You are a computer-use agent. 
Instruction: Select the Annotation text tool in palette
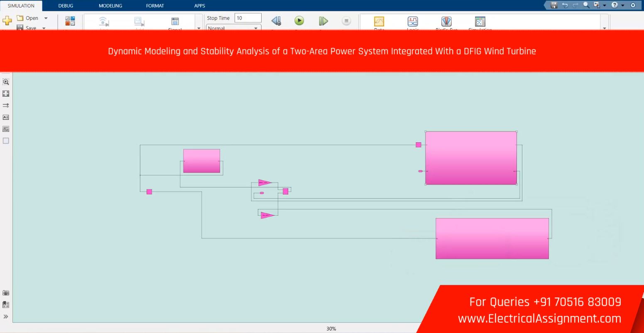click(x=6, y=117)
